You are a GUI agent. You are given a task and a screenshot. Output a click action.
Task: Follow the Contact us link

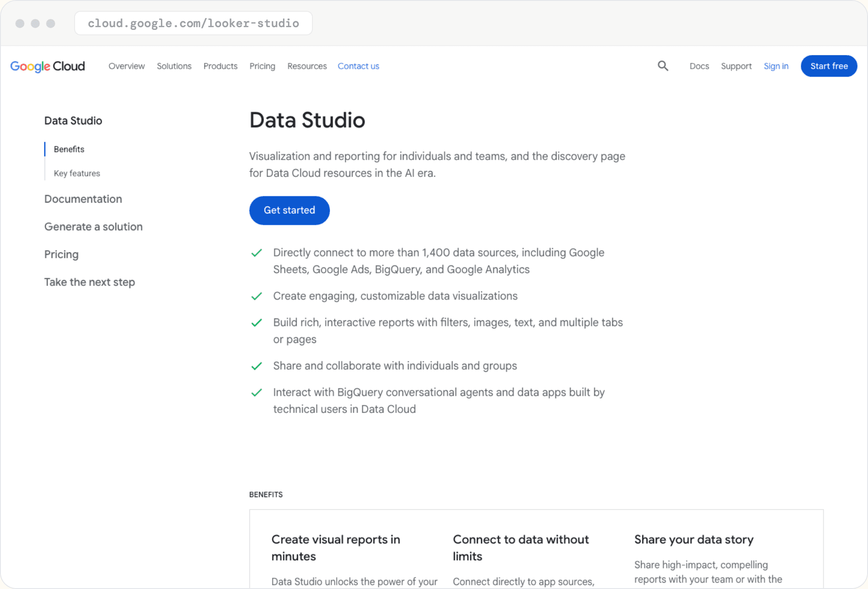click(x=359, y=66)
